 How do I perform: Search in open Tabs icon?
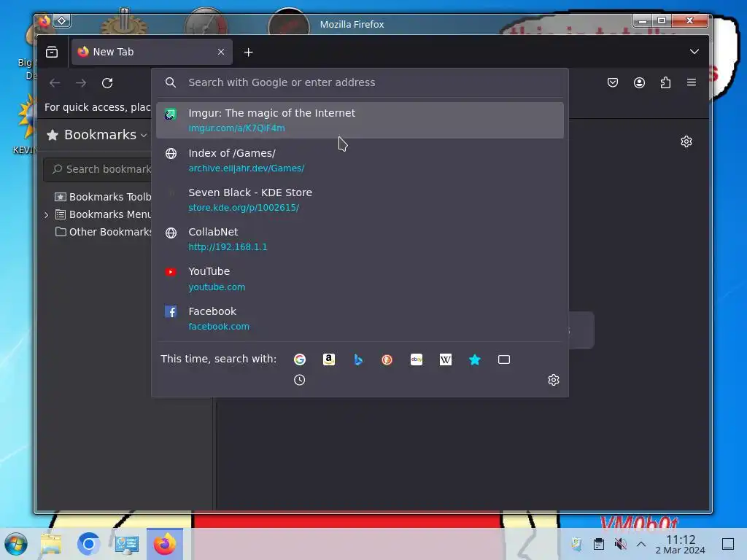point(504,359)
